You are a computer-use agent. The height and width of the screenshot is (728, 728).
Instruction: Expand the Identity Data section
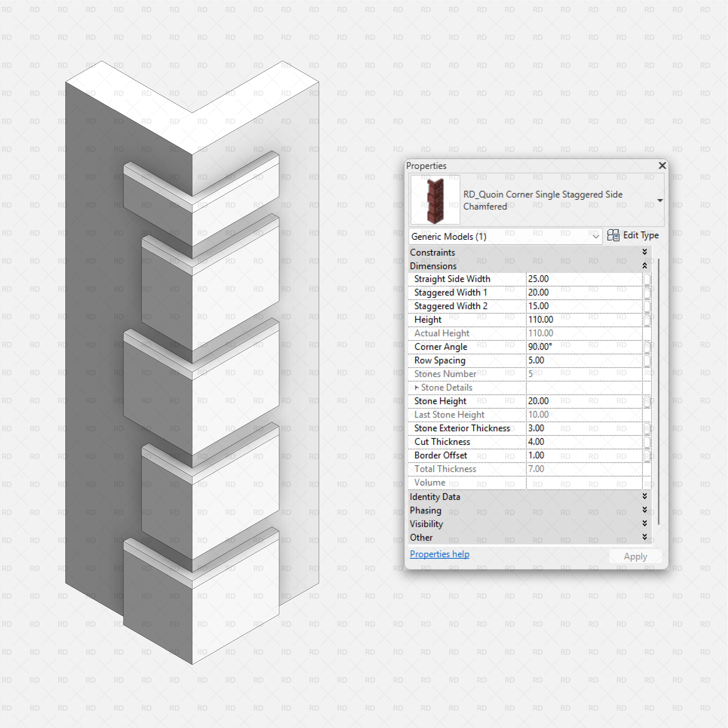[x=645, y=497]
